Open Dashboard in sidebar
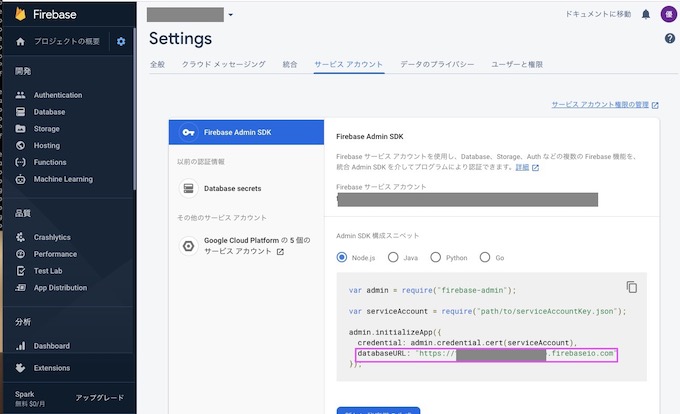Screen dimensions: 680x414 pyautogui.click(x=52, y=346)
